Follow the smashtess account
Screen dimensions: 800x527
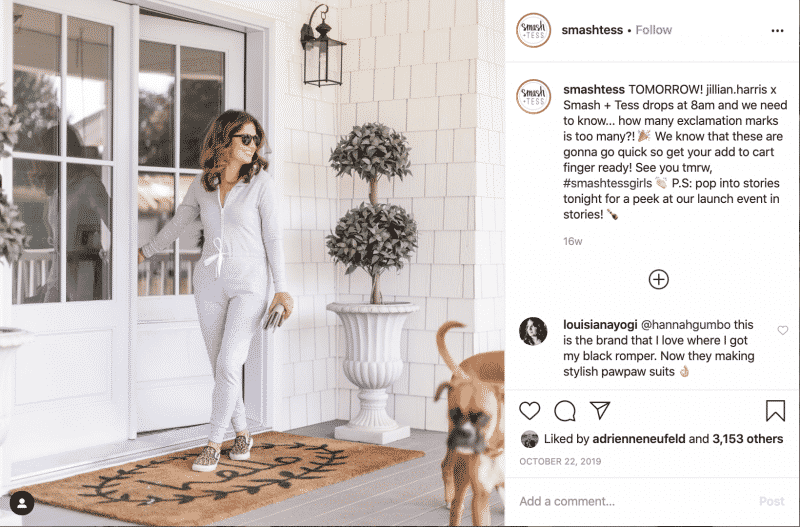pos(654,30)
